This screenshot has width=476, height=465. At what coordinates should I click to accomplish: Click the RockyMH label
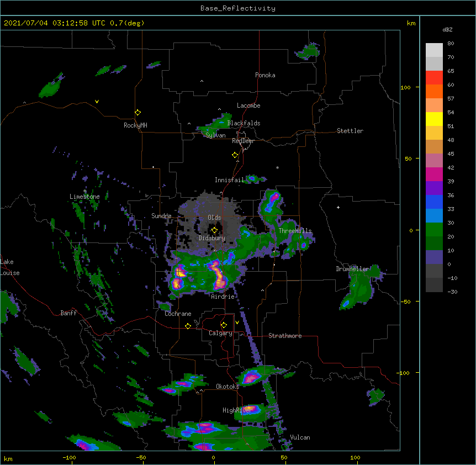tap(135, 125)
